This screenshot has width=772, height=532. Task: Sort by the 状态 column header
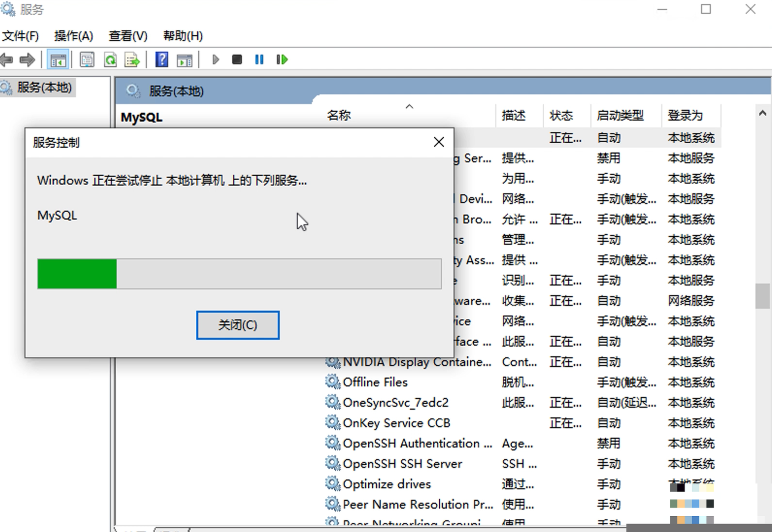click(561, 115)
